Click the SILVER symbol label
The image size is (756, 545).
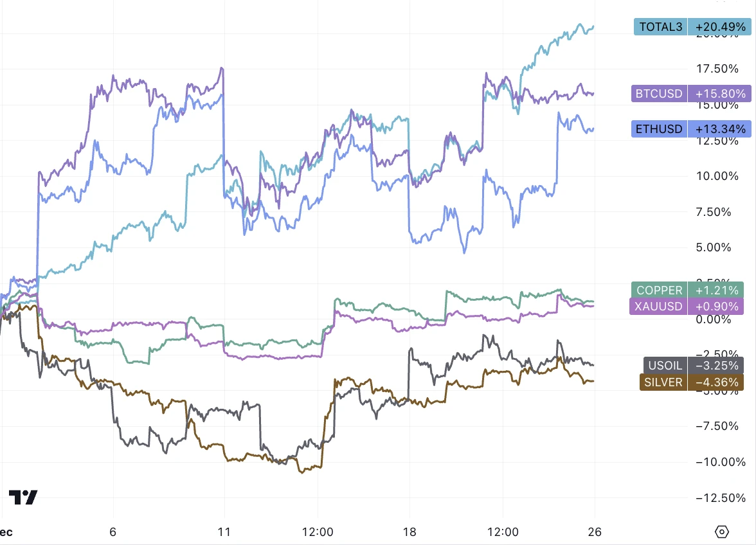point(663,382)
